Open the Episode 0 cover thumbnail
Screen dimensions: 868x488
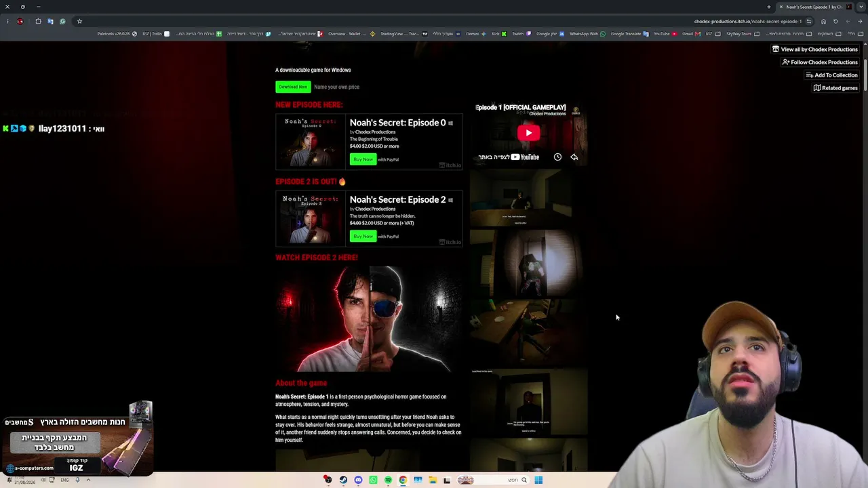(x=311, y=142)
